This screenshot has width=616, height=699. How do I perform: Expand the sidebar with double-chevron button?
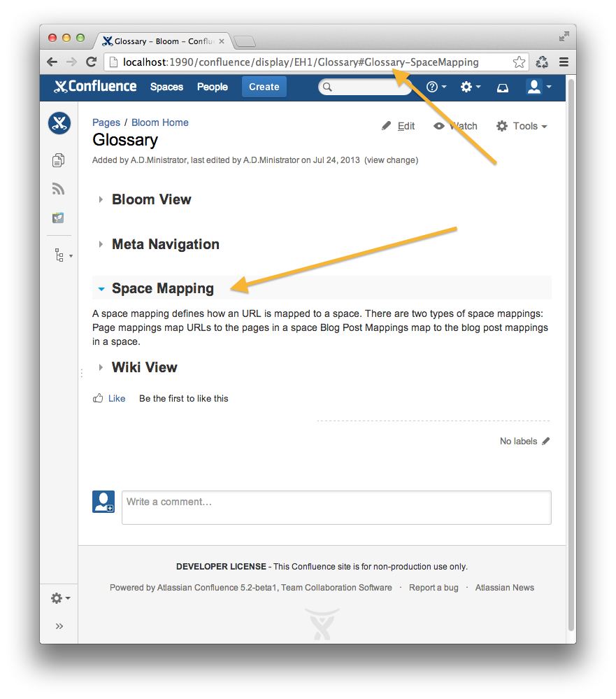coord(59,626)
